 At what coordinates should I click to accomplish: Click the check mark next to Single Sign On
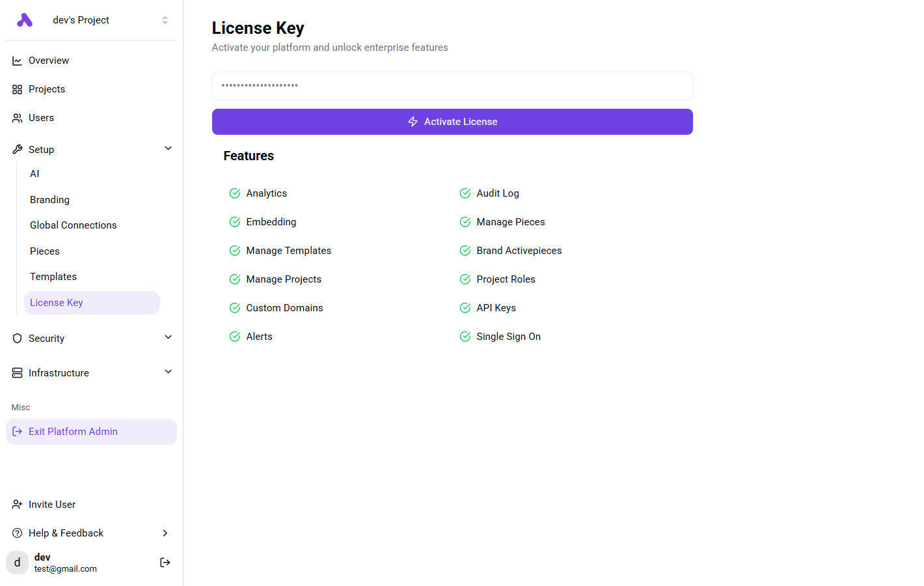(x=465, y=336)
